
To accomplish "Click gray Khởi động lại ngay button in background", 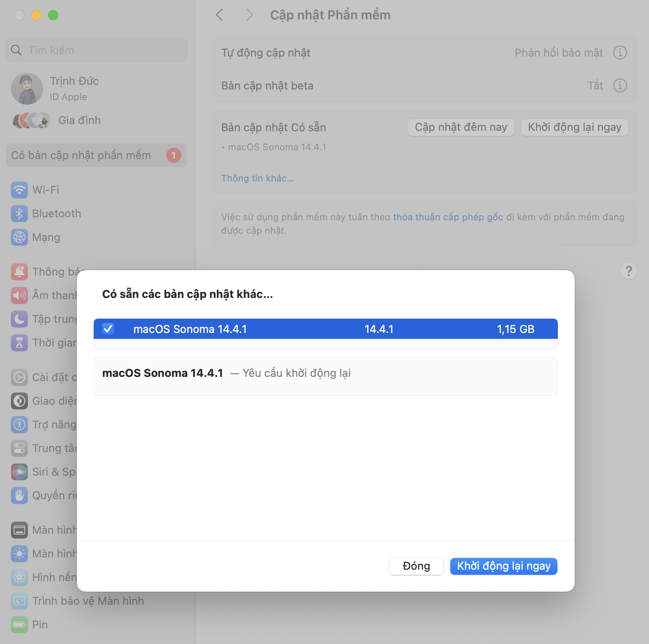I will [x=575, y=127].
